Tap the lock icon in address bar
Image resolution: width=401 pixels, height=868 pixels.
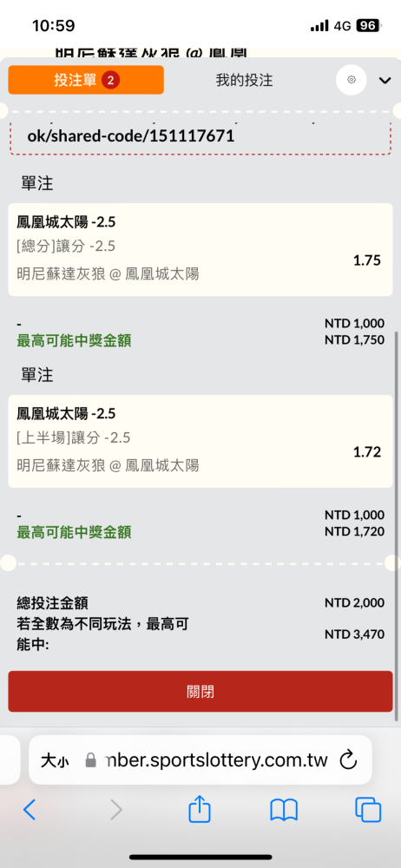click(x=91, y=760)
